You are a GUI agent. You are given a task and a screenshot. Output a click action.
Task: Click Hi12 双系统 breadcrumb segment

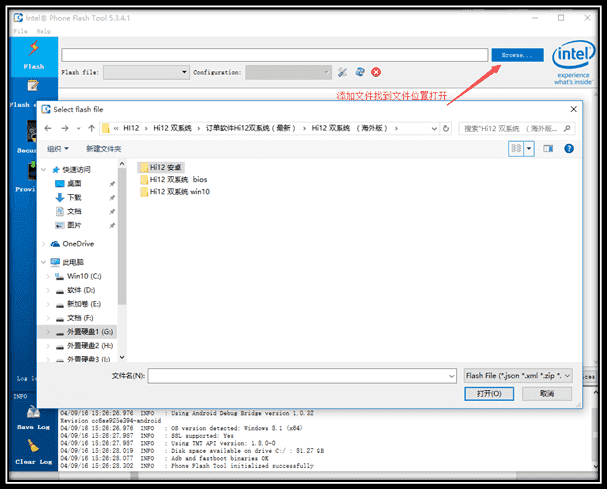(x=172, y=128)
